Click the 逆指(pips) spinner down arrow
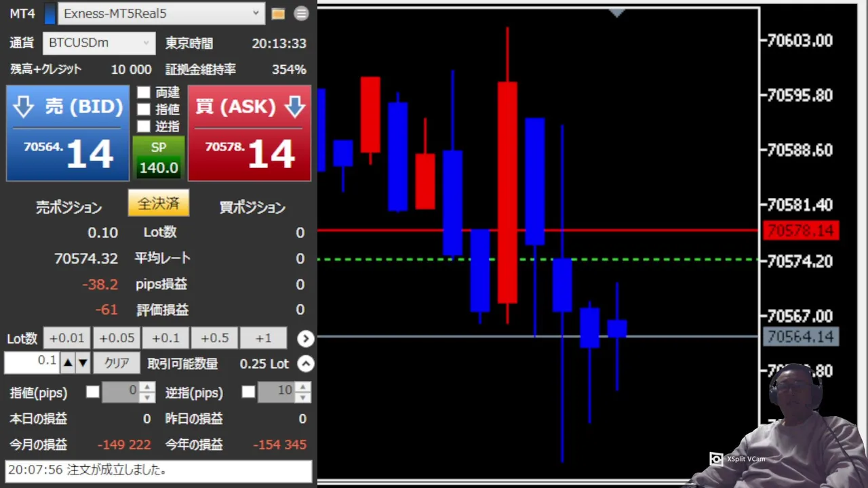Viewport: 868px width, 488px height. (x=303, y=397)
